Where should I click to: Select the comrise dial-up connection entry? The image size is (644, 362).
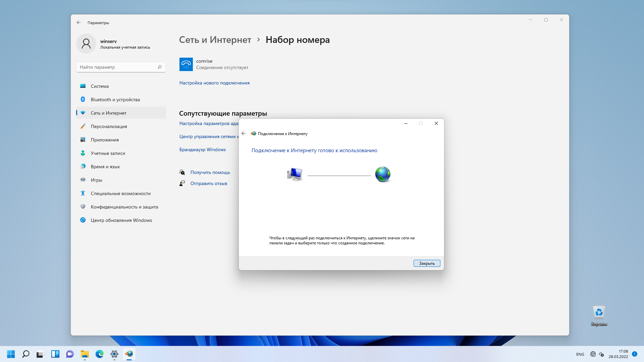[x=214, y=64]
